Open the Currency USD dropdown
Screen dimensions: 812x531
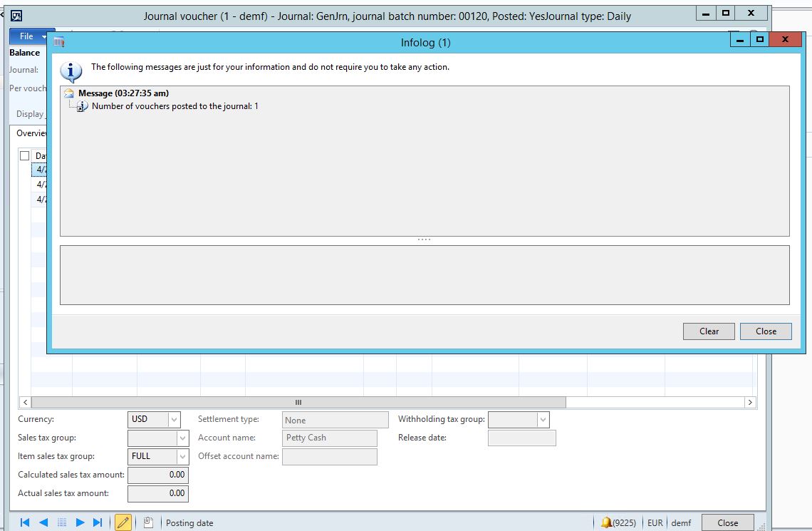[x=175, y=420]
